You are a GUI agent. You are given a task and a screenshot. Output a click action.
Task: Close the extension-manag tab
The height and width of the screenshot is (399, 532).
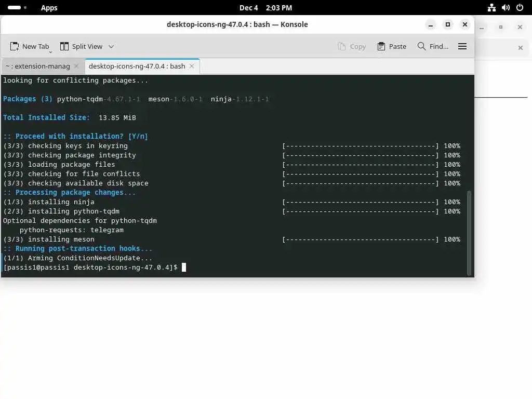[x=77, y=66]
